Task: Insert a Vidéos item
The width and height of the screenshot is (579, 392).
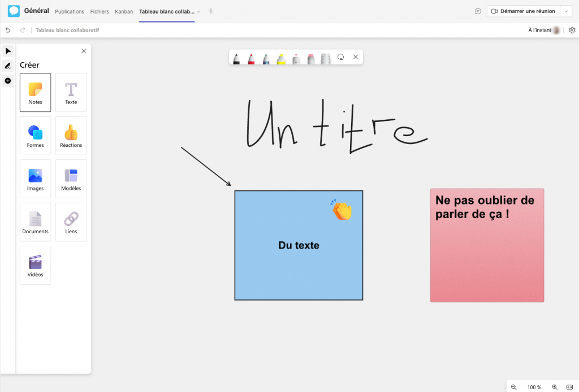Action: [x=35, y=265]
